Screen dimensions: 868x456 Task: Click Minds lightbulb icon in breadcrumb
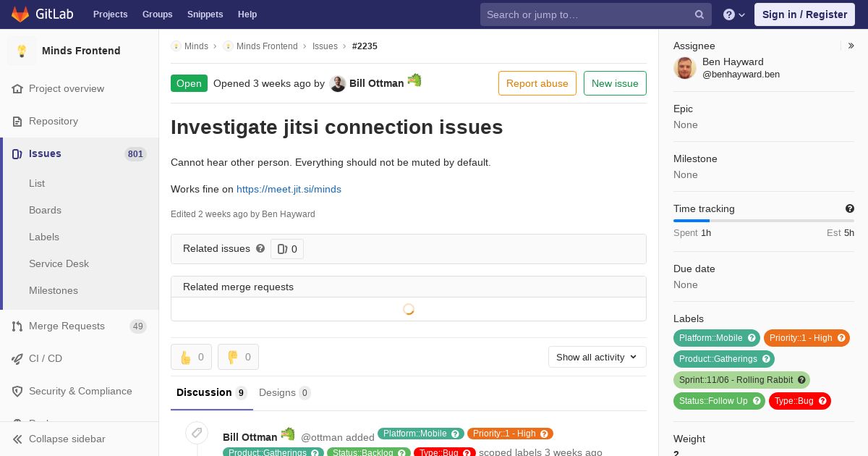tap(176, 46)
